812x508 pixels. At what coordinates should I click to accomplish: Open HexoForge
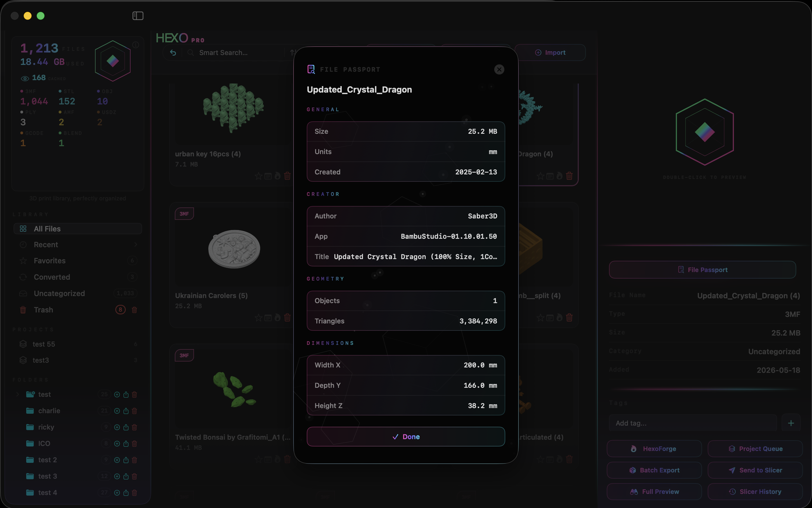654,448
